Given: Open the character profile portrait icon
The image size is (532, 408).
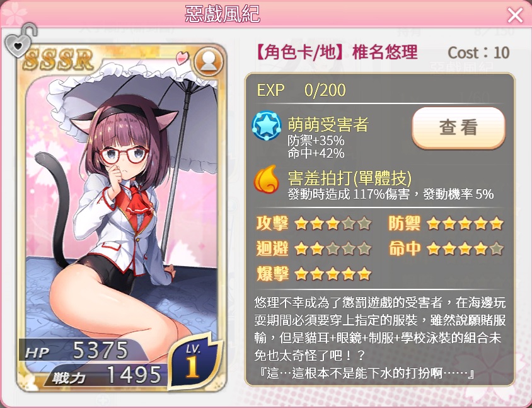Looking at the screenshot, I should pos(208,62).
